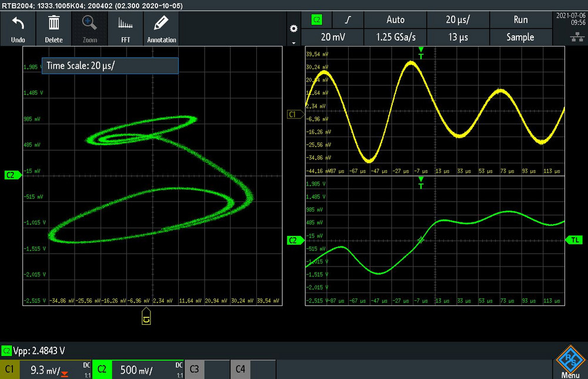Viewport: 588px width, 379px height.
Task: Open the Sample acquisition mode selector
Action: point(520,37)
